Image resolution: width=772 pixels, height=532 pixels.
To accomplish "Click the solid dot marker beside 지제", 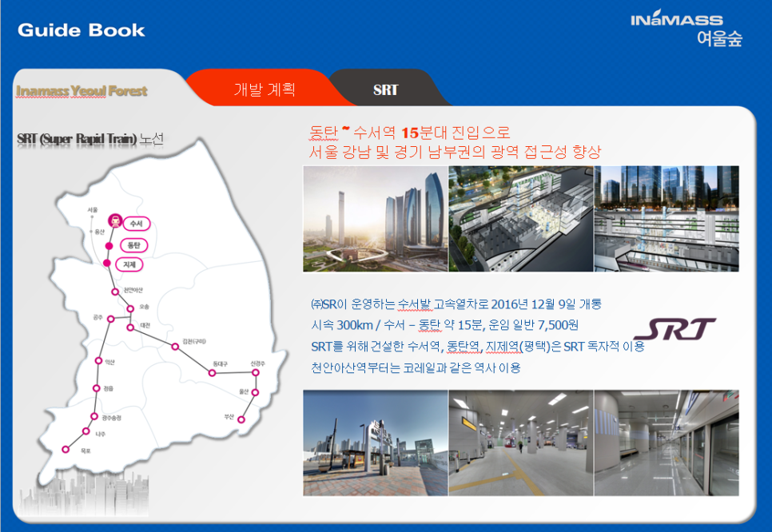I will coord(107,264).
